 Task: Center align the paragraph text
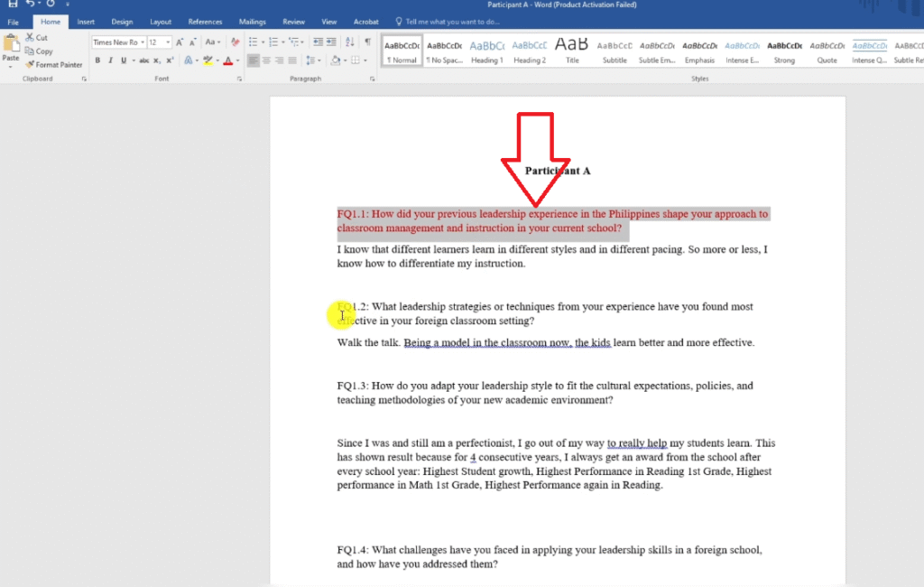[266, 61]
